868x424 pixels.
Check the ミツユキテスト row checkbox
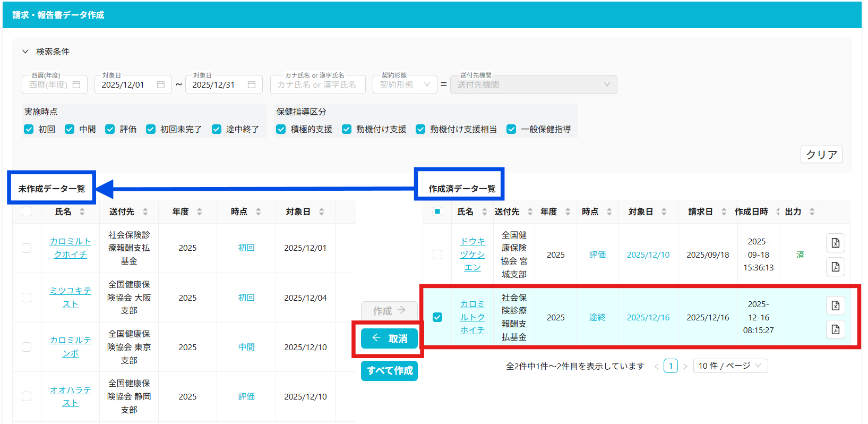pyautogui.click(x=27, y=298)
